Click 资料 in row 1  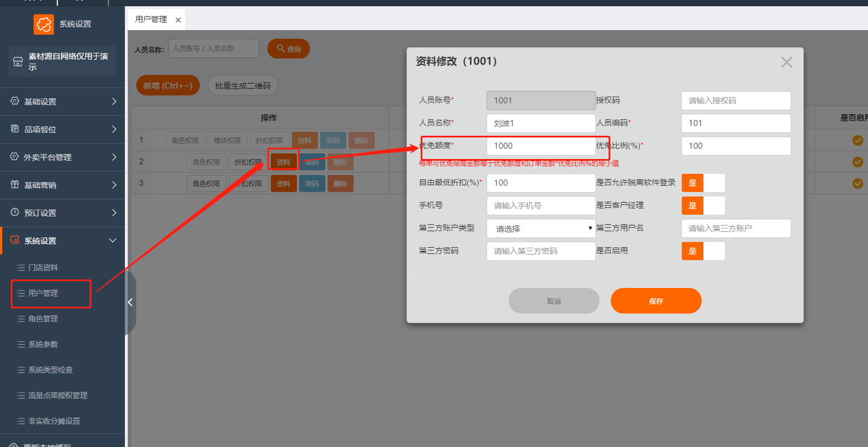point(305,140)
